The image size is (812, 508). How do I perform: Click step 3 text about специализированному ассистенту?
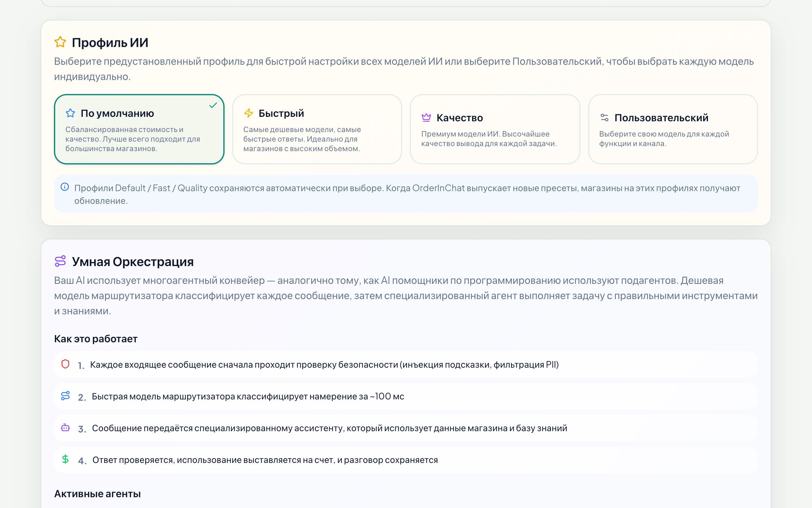330,428
